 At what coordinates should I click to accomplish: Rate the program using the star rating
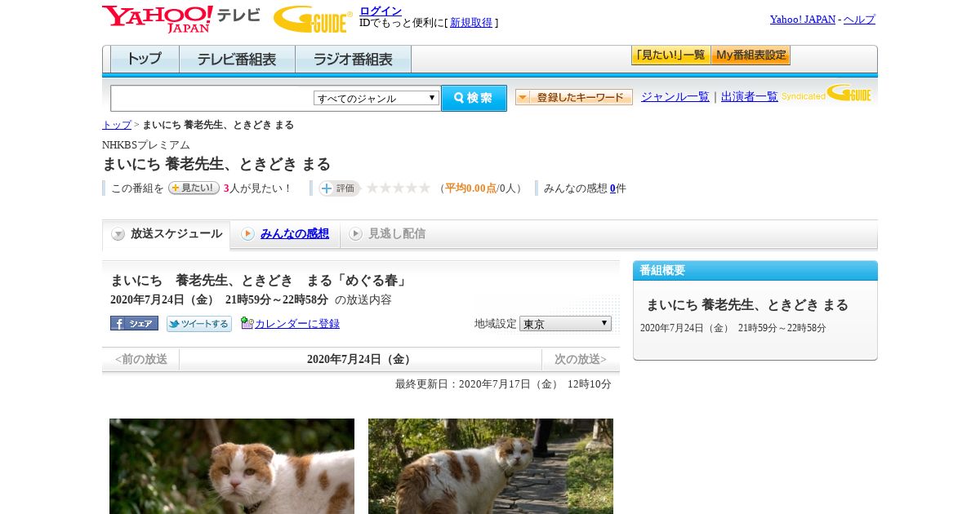(399, 188)
